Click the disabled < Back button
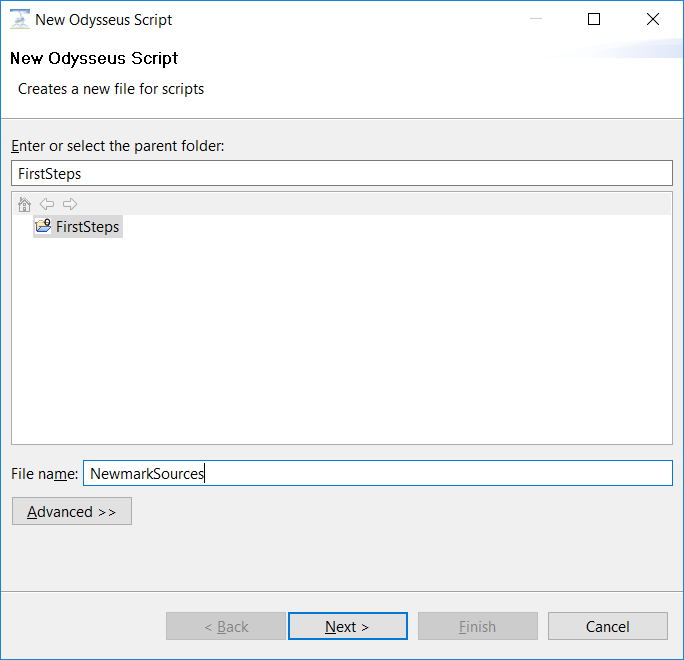This screenshot has width=684, height=660. 226,627
